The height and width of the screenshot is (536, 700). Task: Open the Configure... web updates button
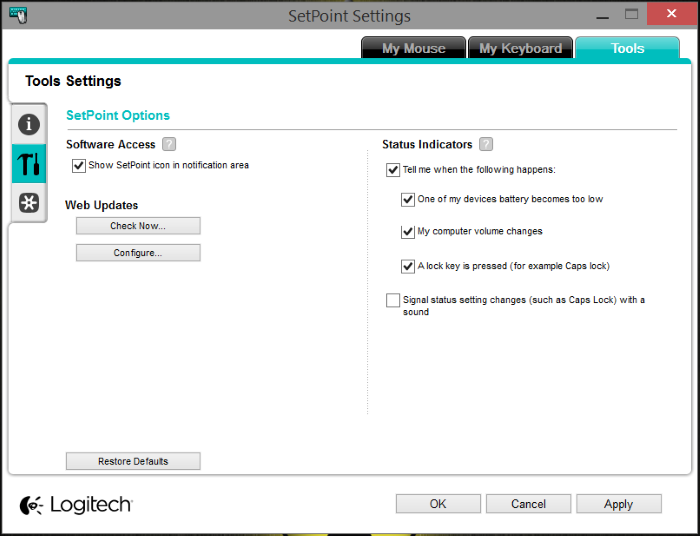[138, 253]
